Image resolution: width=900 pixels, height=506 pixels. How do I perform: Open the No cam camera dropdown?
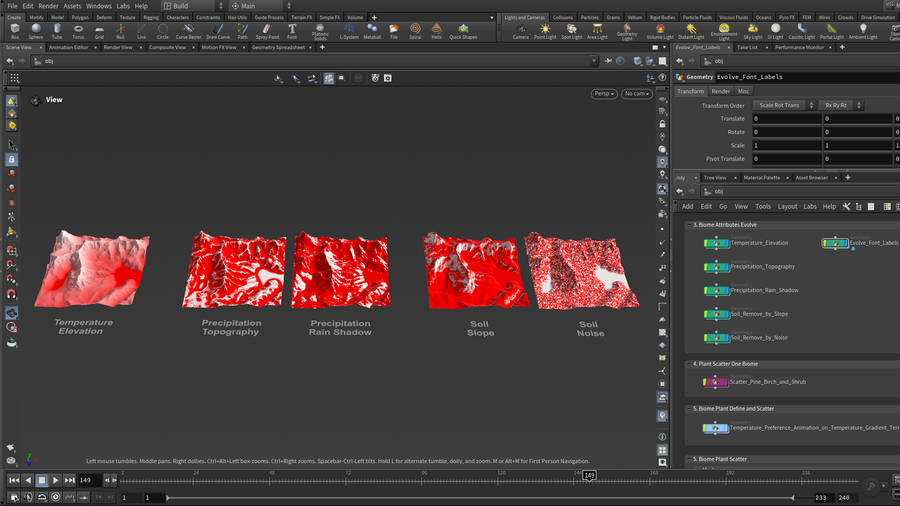pyautogui.click(x=636, y=94)
